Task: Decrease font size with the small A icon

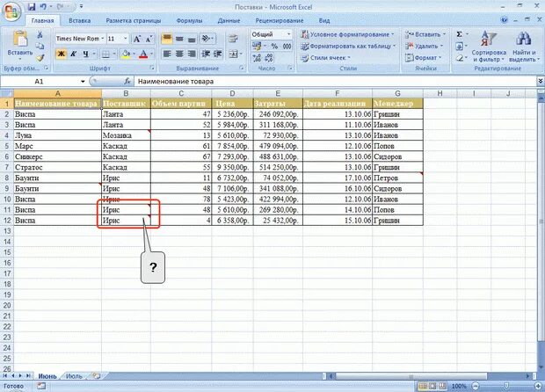Action: (x=149, y=39)
